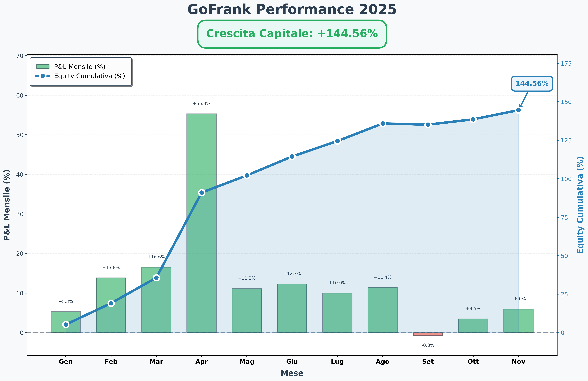Click the Ott monthly bar

[x=473, y=326]
